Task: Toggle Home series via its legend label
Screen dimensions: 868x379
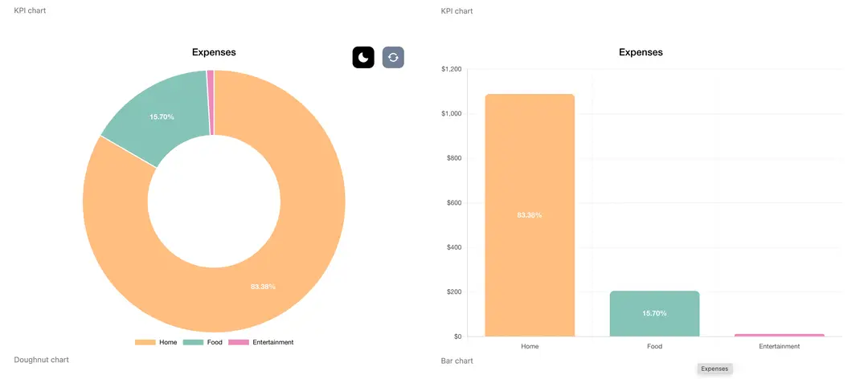Action: click(168, 342)
